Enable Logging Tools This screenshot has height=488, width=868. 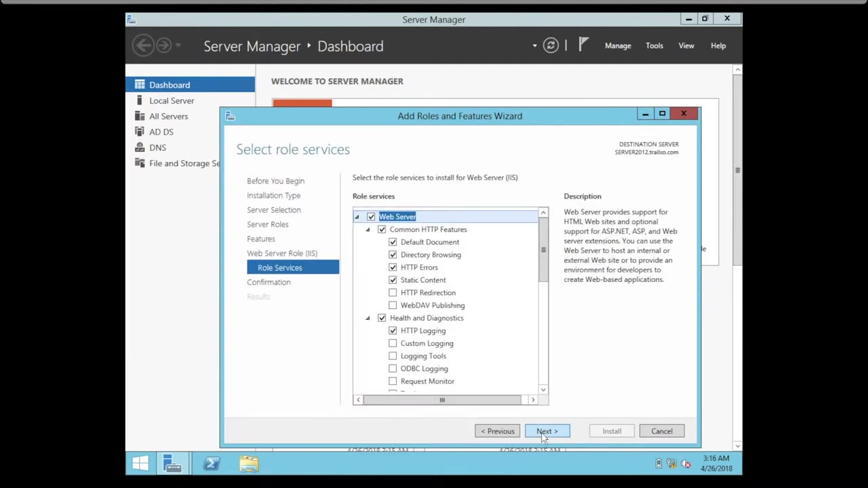[x=393, y=356]
